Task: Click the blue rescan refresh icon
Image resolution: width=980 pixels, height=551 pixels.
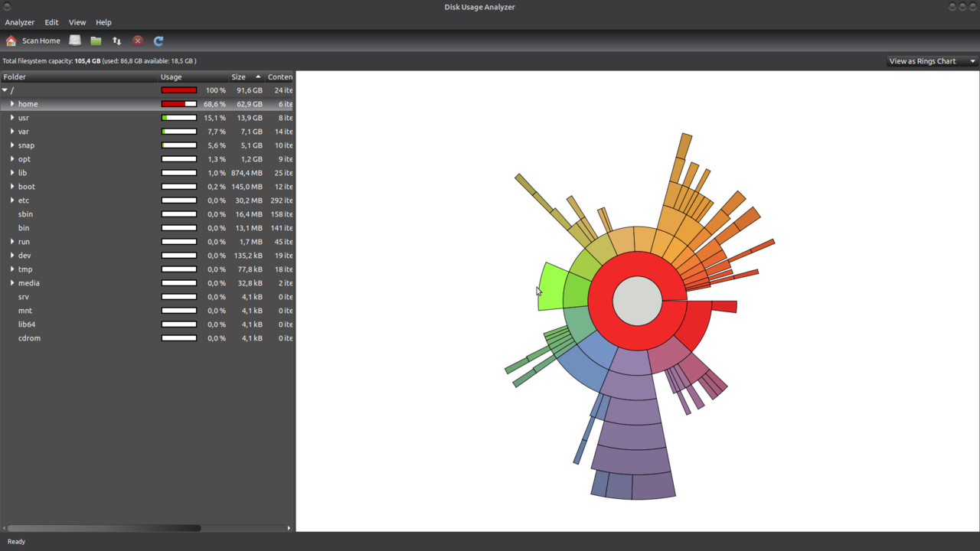Action: [x=158, y=41]
